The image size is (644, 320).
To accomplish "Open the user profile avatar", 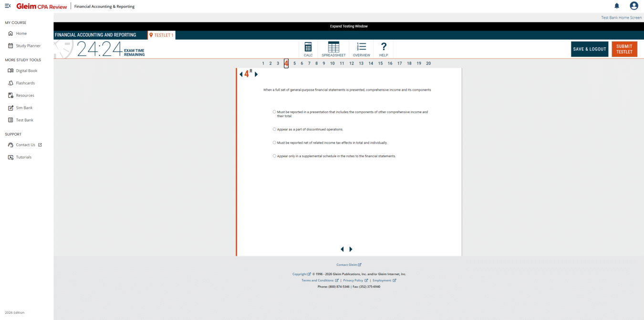I will [x=634, y=6].
